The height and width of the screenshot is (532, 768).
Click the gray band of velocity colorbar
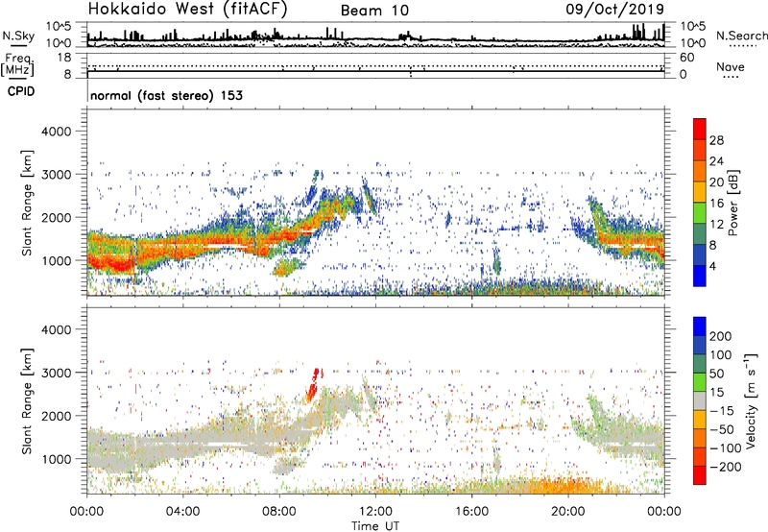click(x=700, y=400)
